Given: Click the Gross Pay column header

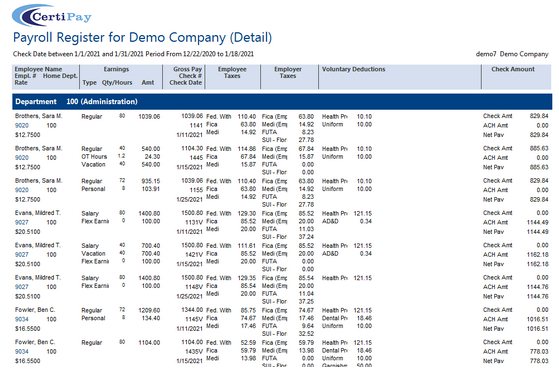Looking at the screenshot, I should click(188, 69).
